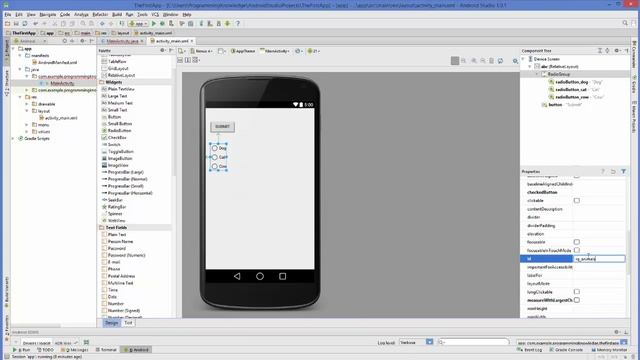Click the Open folder icon in the main toolbar
This screenshot has height=360, width=640.
[x=7, y=24]
